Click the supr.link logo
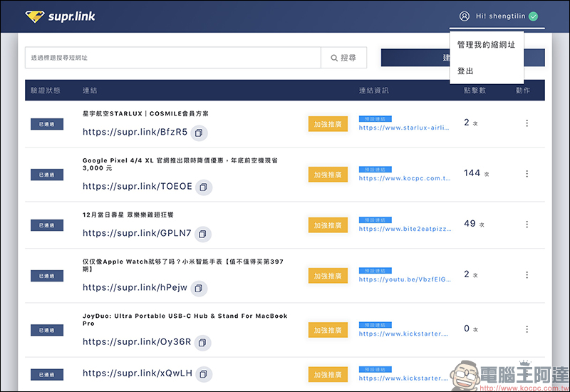 (60, 16)
